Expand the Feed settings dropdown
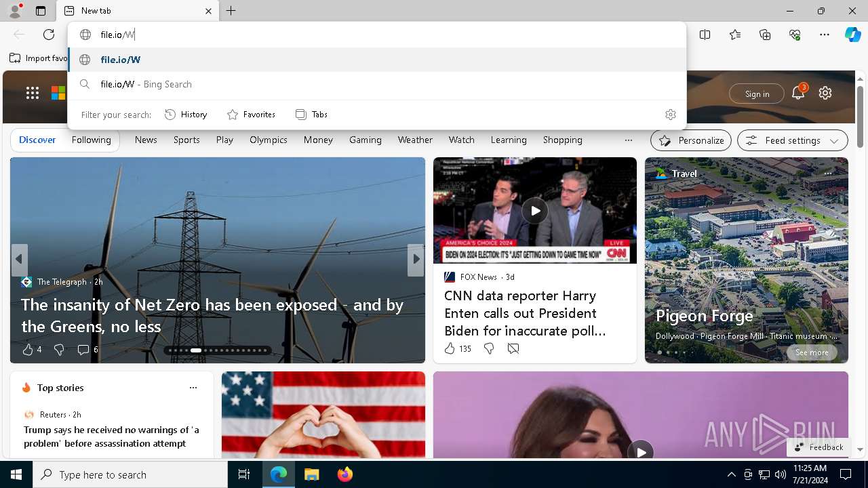This screenshot has height=488, width=868. point(793,140)
